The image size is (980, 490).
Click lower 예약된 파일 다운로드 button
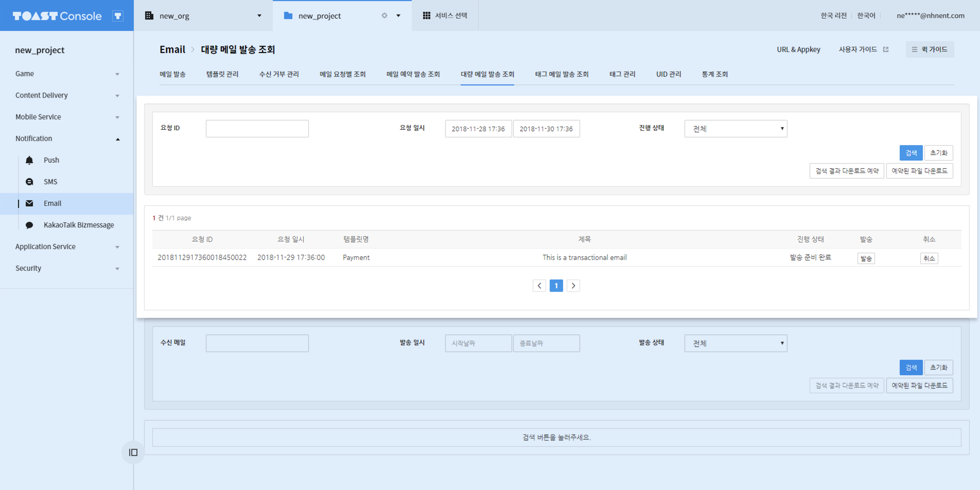point(920,386)
